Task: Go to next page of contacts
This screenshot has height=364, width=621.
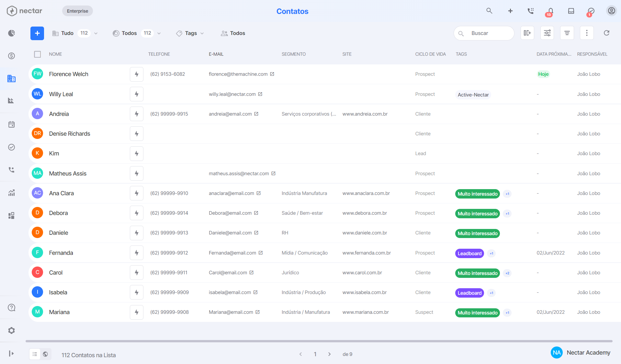Action: [x=330, y=354]
